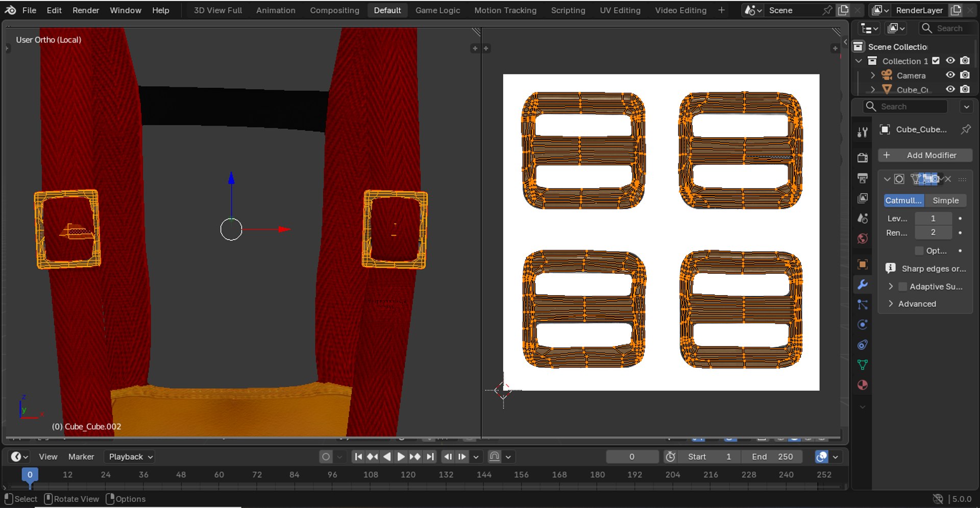Expand the Camera tree item
980x508 pixels.
(x=873, y=75)
